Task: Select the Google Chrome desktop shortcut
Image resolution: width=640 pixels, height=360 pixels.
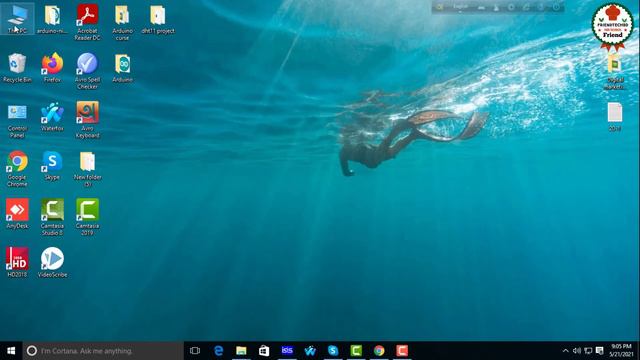Action: [x=17, y=169]
